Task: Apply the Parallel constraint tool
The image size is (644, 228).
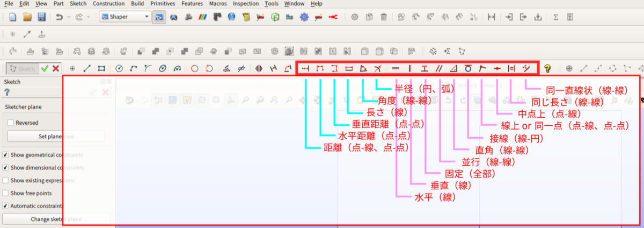Action: 439,68
